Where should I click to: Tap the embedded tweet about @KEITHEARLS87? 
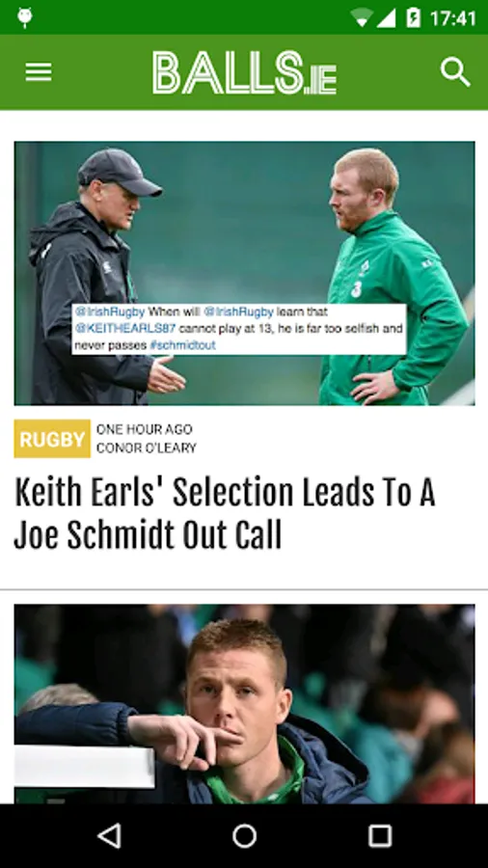pyautogui.click(x=239, y=329)
